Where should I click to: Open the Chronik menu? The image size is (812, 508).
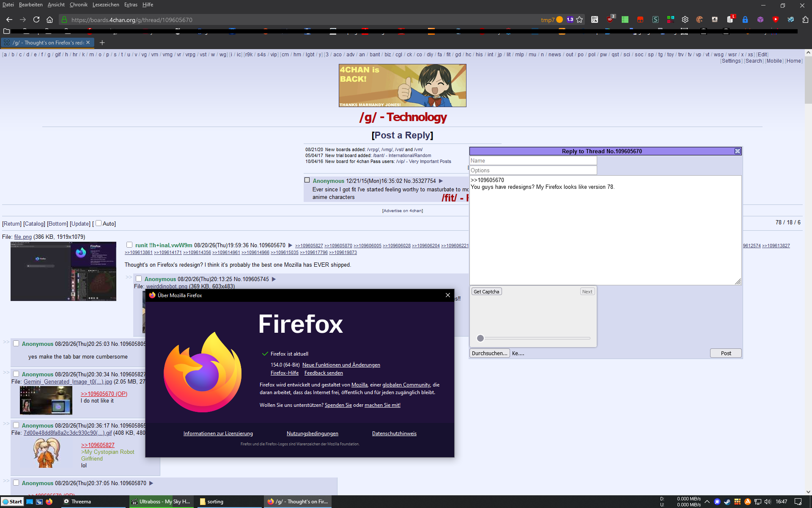point(78,5)
